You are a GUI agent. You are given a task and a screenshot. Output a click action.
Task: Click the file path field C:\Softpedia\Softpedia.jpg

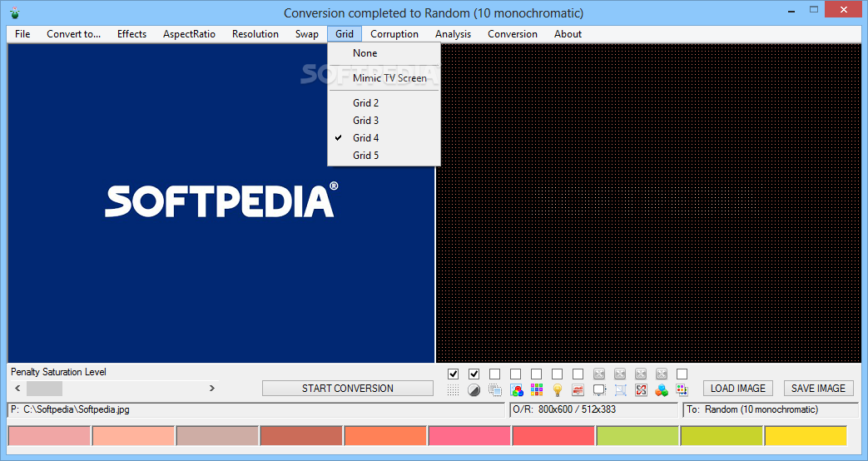click(x=255, y=410)
